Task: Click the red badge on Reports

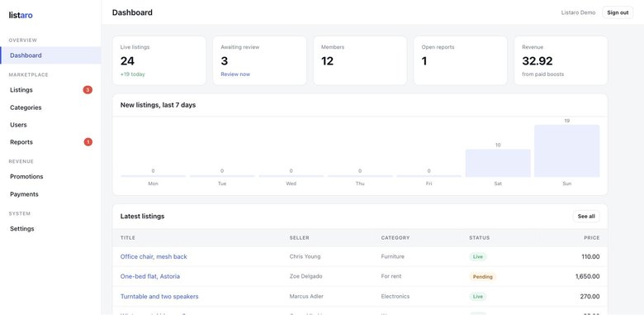Action: coord(88,142)
